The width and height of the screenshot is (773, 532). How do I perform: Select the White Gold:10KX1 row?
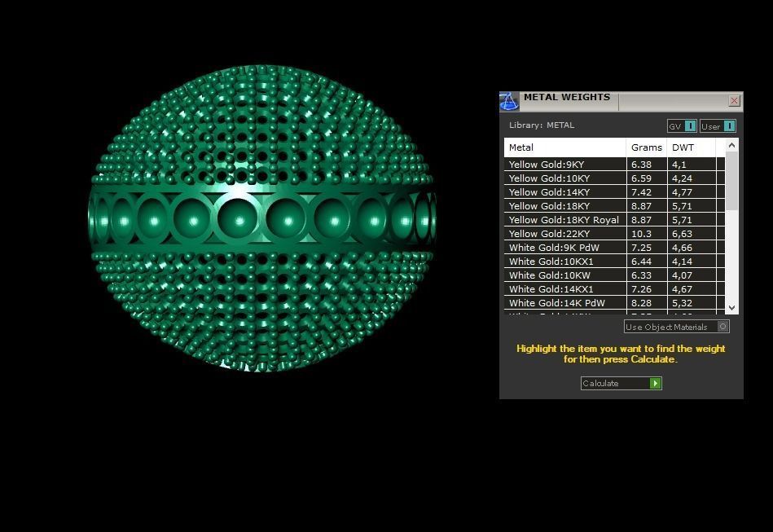(614, 261)
